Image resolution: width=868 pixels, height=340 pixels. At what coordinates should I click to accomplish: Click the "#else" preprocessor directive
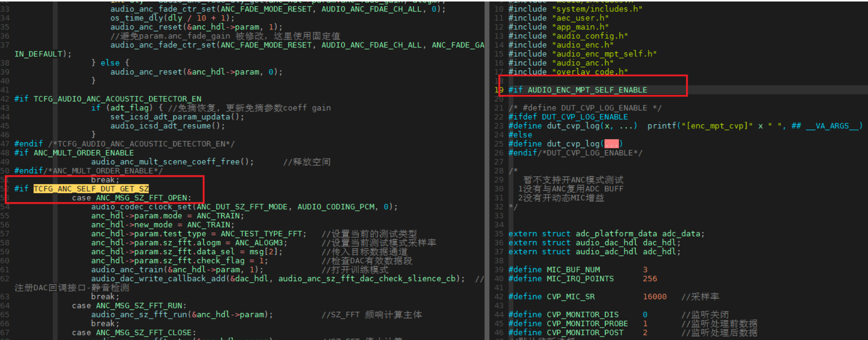pyautogui.click(x=520, y=135)
